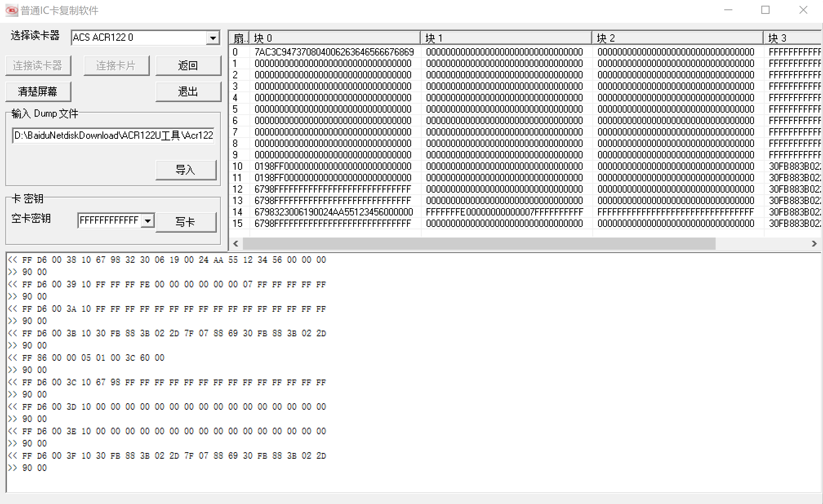This screenshot has width=823, height=504.
Task: Minimize the application window
Action: [x=728, y=10]
